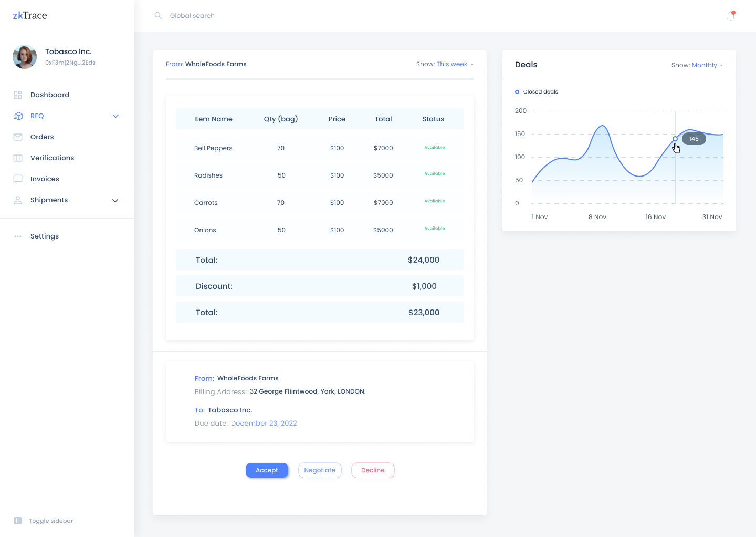This screenshot has height=537, width=756.
Task: Click the zkTrace logo
Action: (30, 16)
